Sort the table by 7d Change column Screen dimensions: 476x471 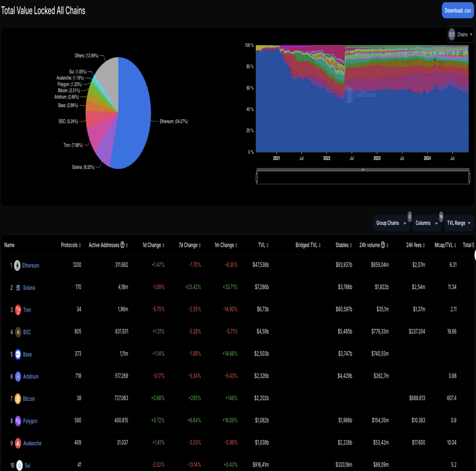(x=190, y=245)
